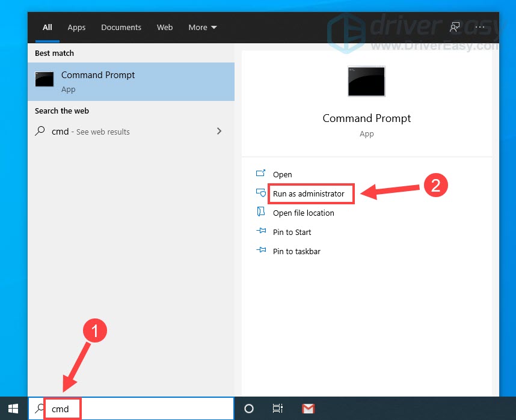Click the search magnifier icon in taskbar

coord(40,409)
